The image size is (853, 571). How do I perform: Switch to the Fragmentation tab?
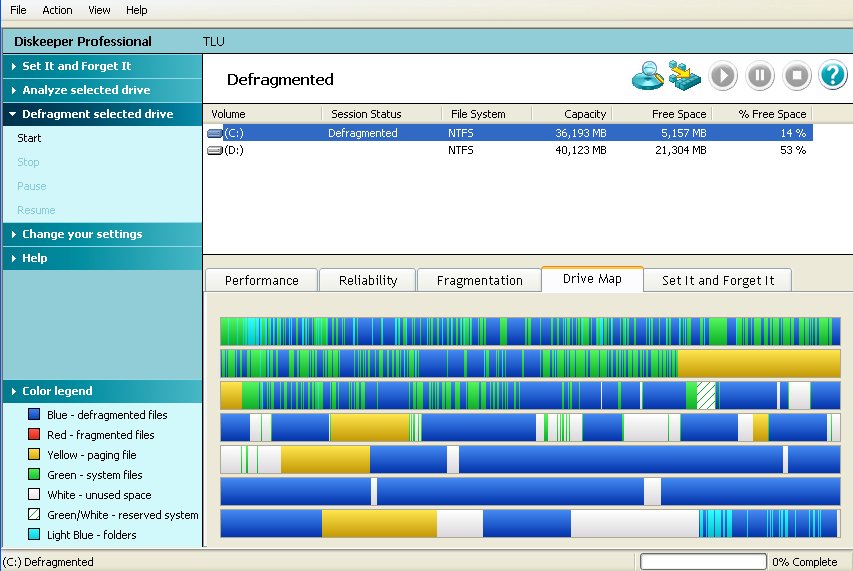[479, 281]
